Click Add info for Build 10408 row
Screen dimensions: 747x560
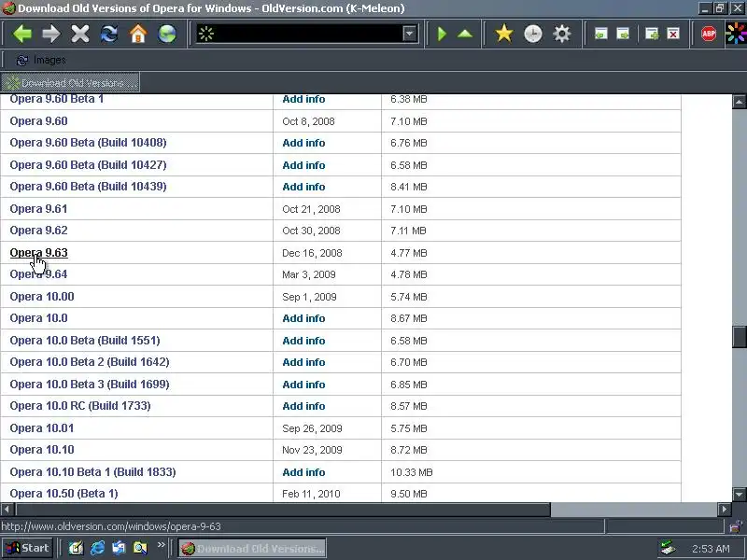click(303, 143)
